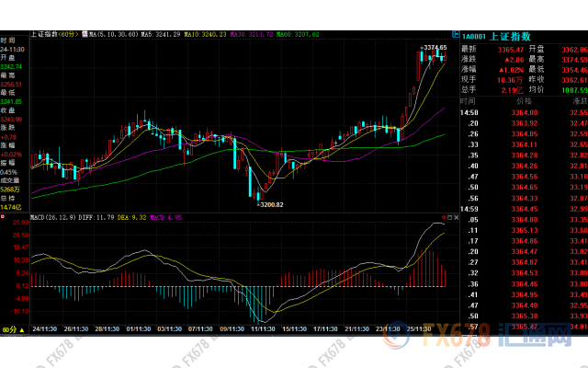Select the 上证指数 chart title

click(43, 34)
